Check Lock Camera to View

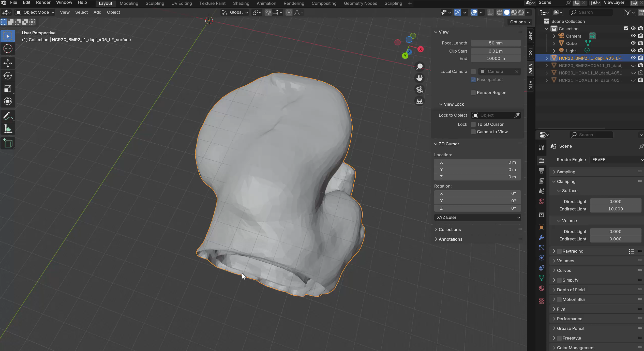[x=473, y=132]
